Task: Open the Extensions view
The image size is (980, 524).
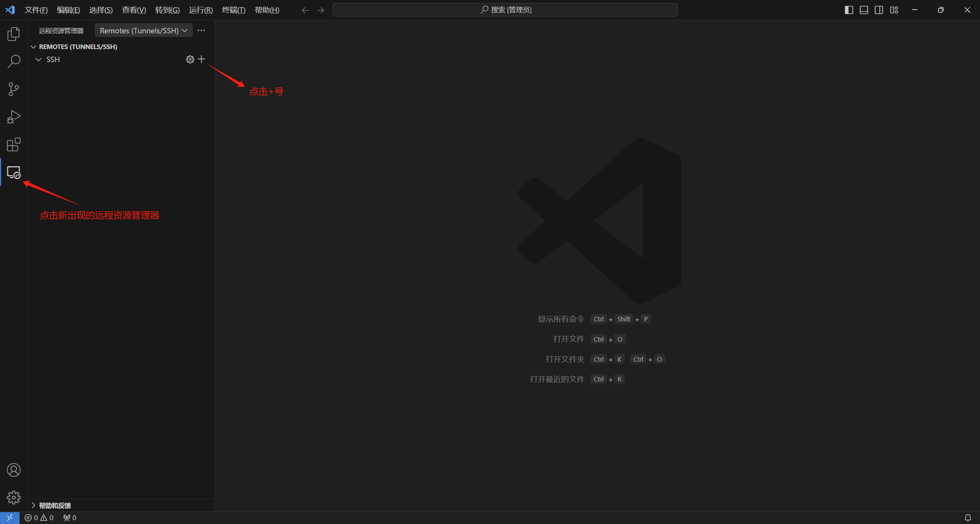Action: point(13,145)
